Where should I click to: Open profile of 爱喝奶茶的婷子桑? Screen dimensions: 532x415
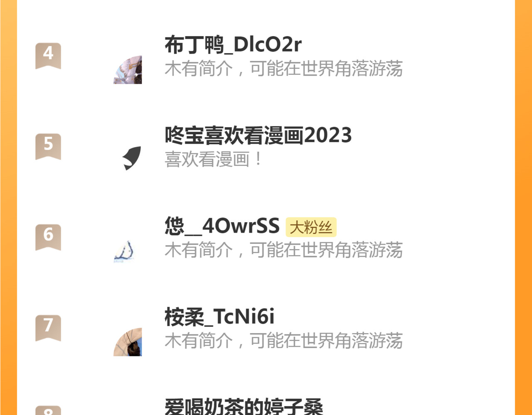pyautogui.click(x=244, y=406)
